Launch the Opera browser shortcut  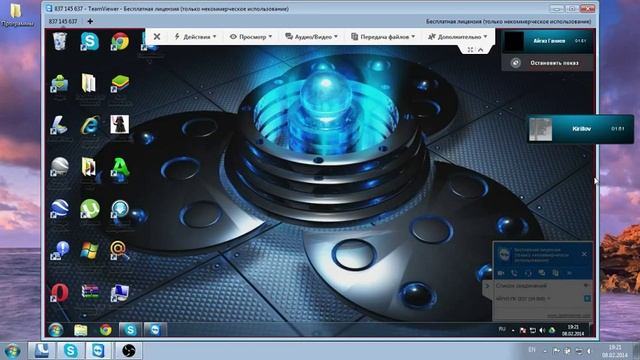pos(60,292)
